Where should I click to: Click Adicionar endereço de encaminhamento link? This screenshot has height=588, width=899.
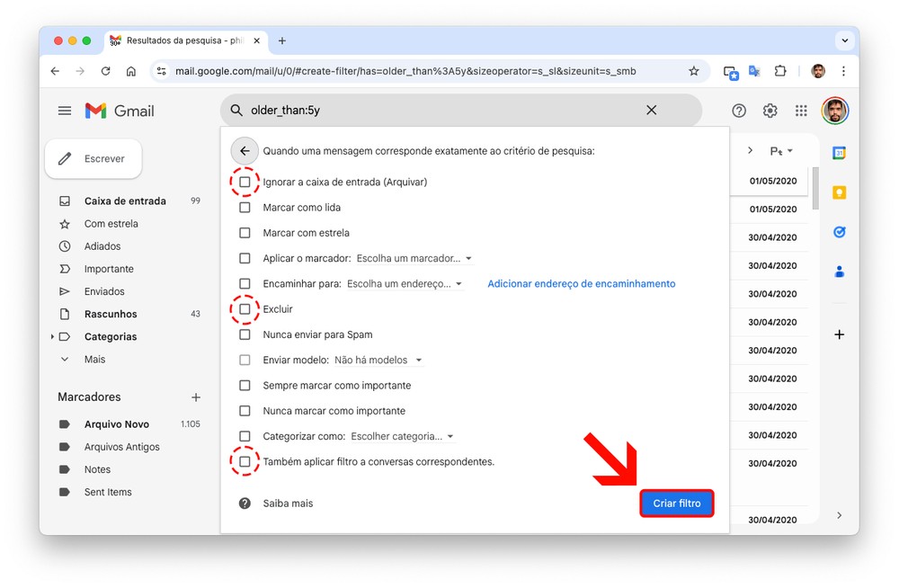pyautogui.click(x=582, y=283)
